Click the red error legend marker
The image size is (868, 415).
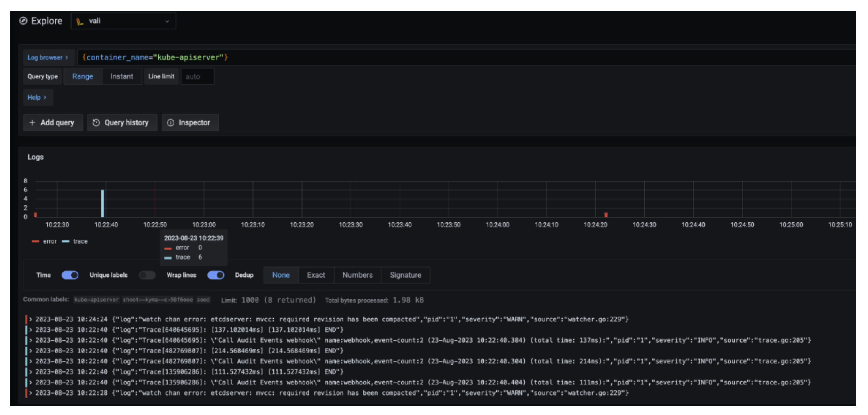pyautogui.click(x=35, y=241)
